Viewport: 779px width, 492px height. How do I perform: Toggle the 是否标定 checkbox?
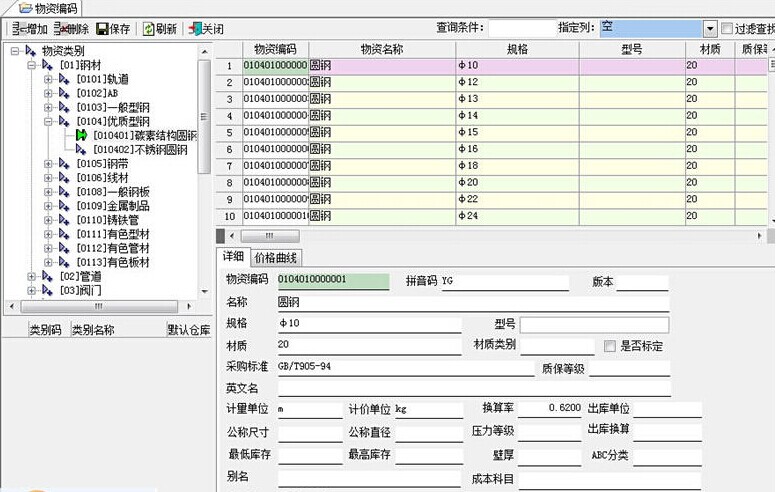click(x=610, y=346)
